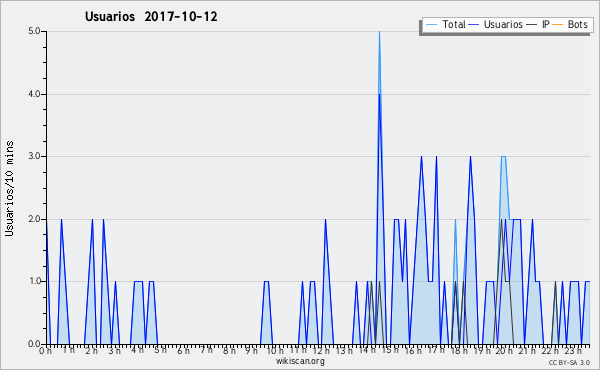
Task: Click the 'Usuarios' legend entry
Action: pyautogui.click(x=503, y=24)
